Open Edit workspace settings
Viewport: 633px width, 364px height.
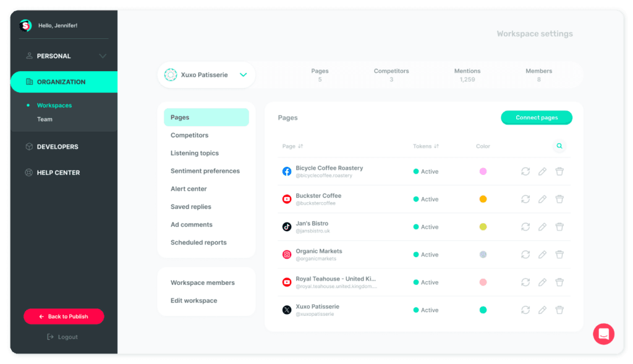[193, 300]
